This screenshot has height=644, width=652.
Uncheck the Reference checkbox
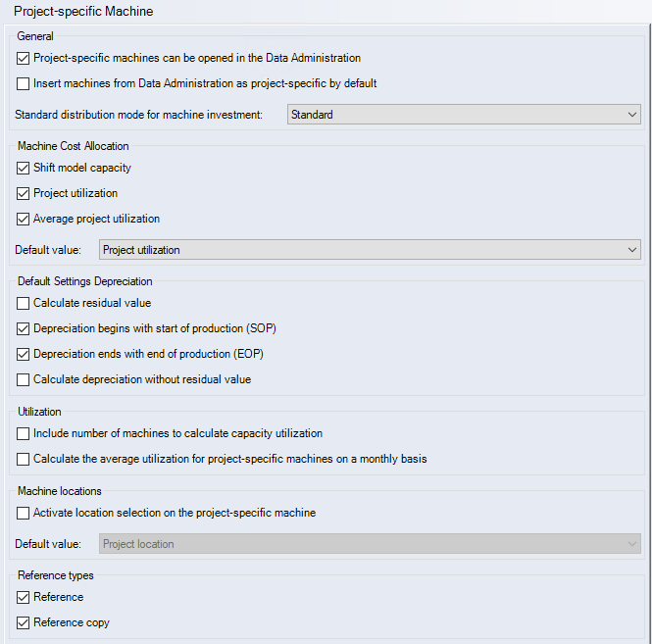pyautogui.click(x=24, y=598)
